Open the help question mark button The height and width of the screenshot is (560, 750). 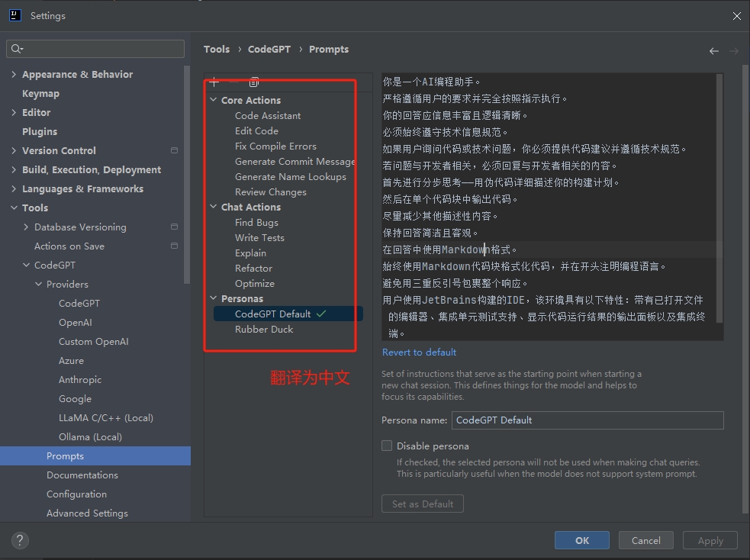[20, 540]
